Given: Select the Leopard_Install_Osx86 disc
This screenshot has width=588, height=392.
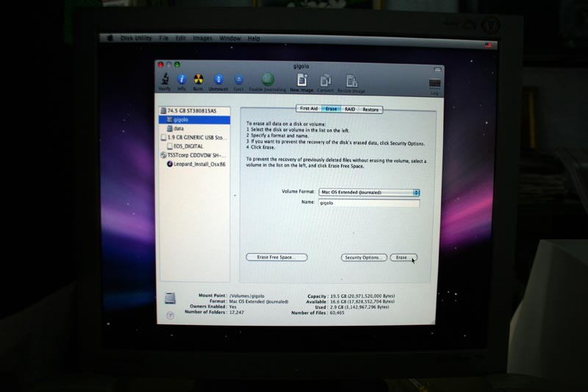Looking at the screenshot, I should [x=195, y=164].
